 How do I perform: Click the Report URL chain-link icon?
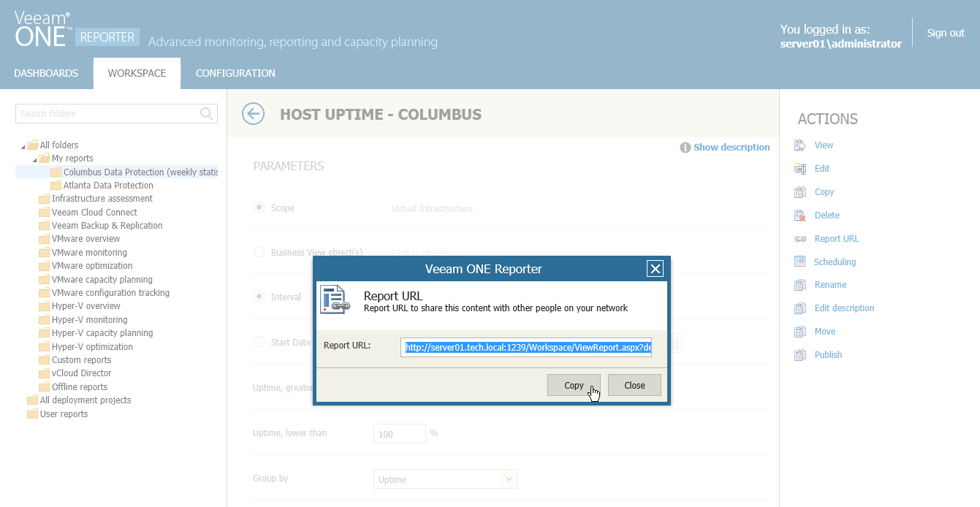tap(800, 239)
